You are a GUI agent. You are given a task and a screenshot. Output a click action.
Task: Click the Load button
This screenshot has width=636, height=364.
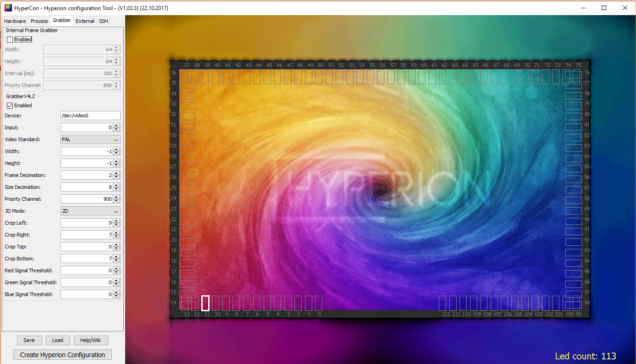(58, 340)
